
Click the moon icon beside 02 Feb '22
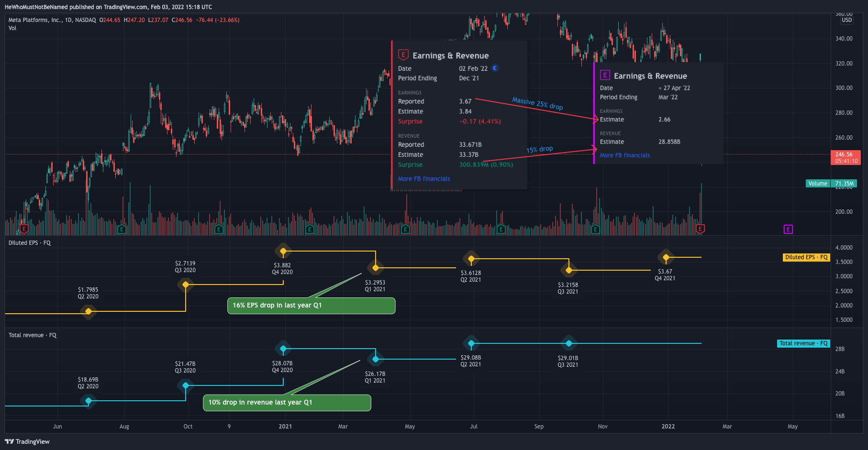tap(495, 68)
